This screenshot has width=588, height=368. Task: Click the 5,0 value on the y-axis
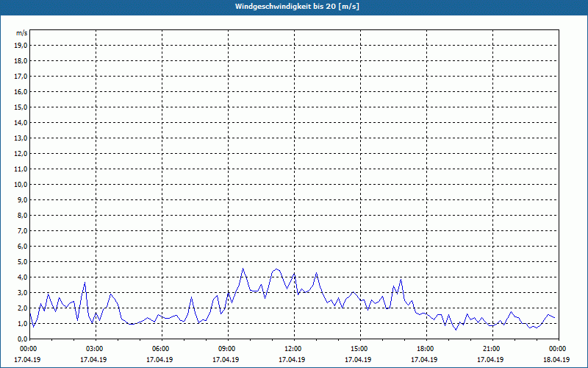pos(21,261)
